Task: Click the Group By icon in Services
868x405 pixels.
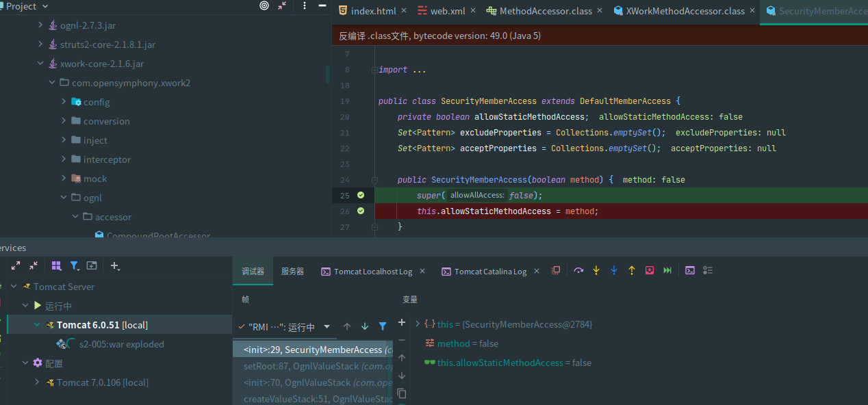Action: 56,265
